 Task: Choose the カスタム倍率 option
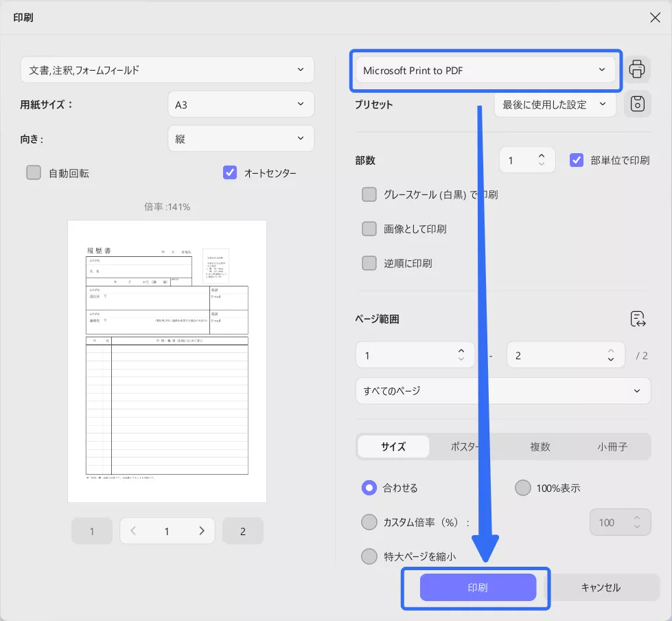click(x=369, y=522)
